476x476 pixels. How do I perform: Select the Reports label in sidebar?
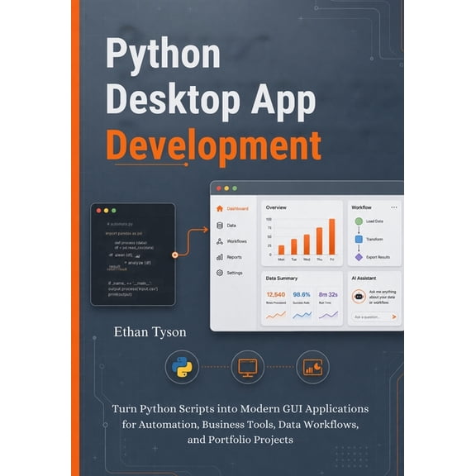[235, 257]
